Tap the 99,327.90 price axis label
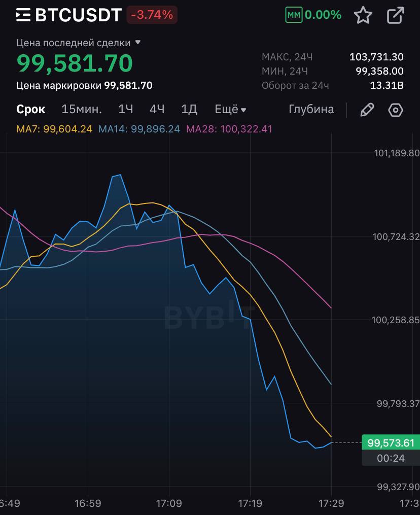 click(398, 487)
